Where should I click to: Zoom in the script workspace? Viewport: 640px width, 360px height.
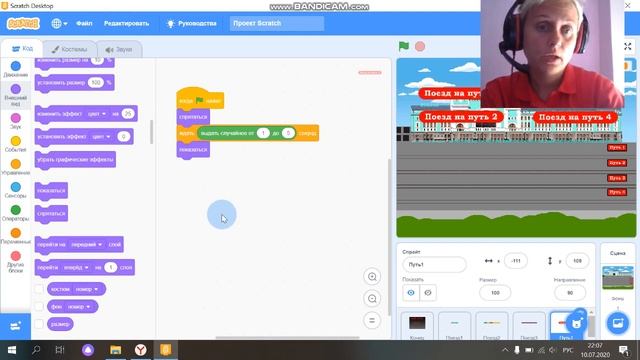coord(372,277)
